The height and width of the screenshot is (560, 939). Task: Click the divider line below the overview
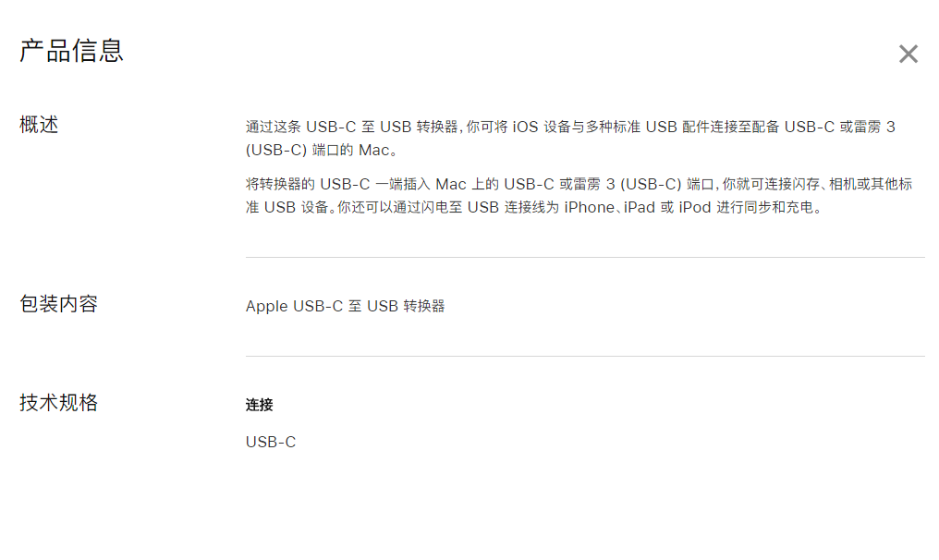tap(584, 257)
